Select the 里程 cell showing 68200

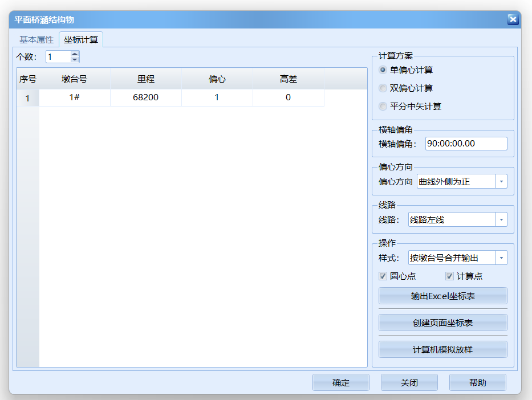(x=145, y=97)
